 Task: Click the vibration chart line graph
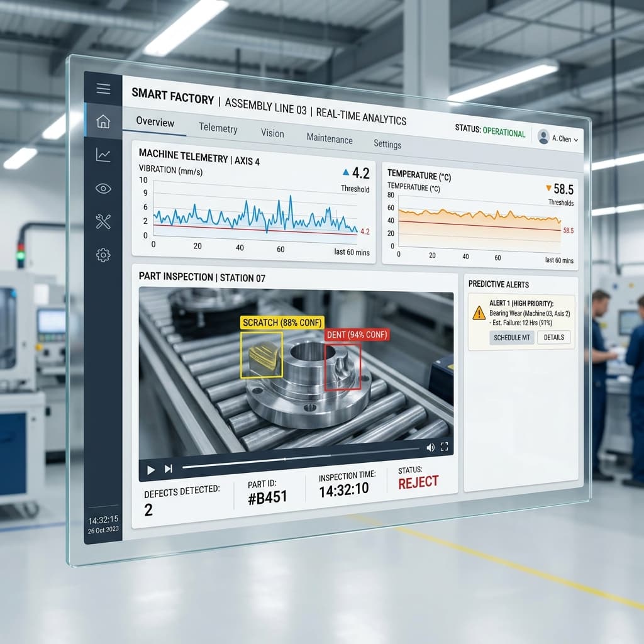point(255,214)
